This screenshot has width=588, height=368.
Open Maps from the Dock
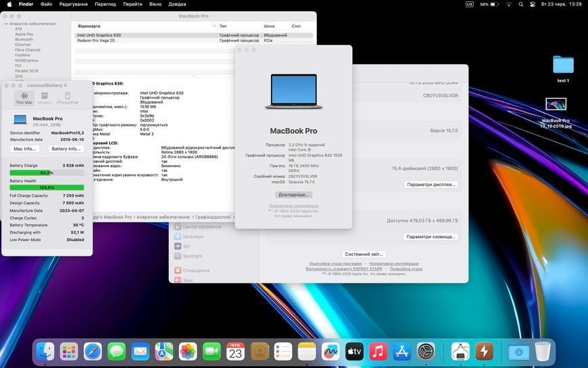[x=164, y=352]
